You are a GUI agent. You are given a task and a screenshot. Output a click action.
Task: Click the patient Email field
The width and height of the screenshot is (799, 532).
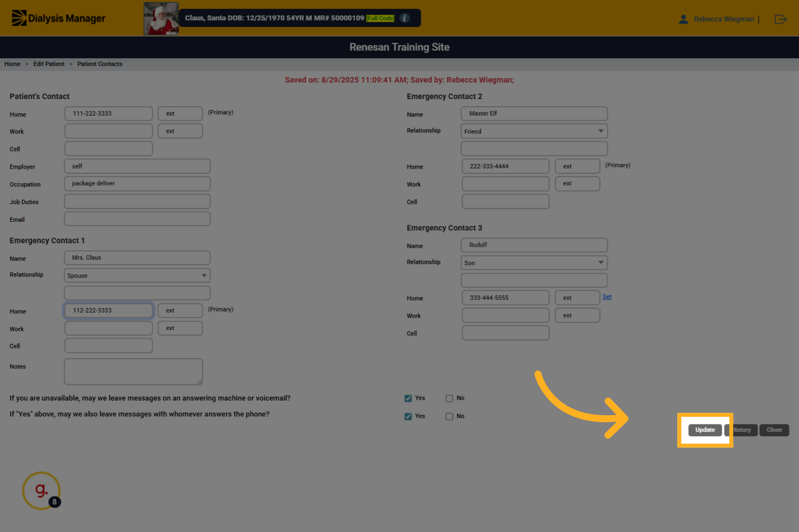pyautogui.click(x=137, y=219)
